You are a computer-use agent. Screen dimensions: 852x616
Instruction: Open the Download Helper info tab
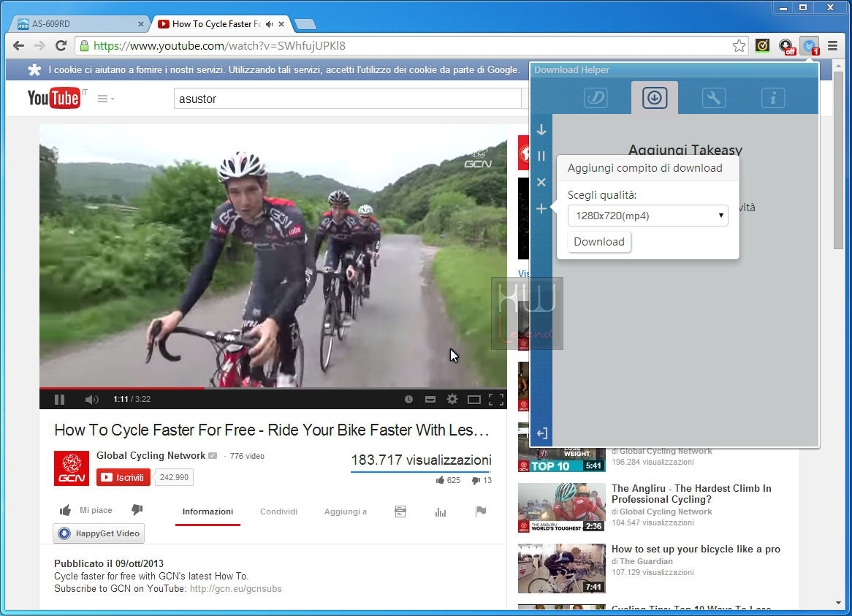[772, 98]
